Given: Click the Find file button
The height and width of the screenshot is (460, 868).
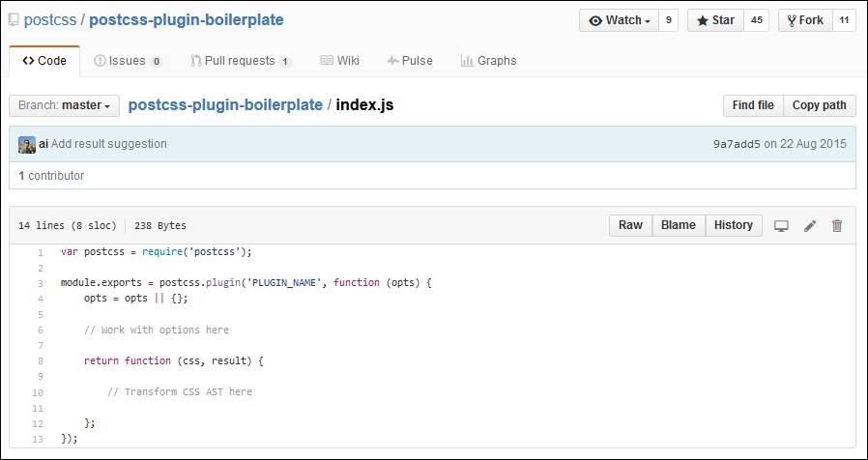Looking at the screenshot, I should pyautogui.click(x=753, y=105).
